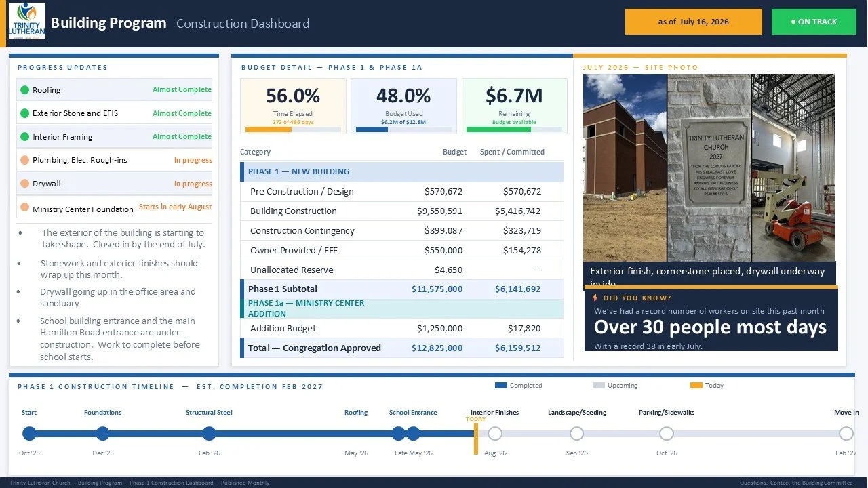Click the Total Congregation Approved $12,825,000
This screenshot has width=868, height=488.
pos(437,348)
